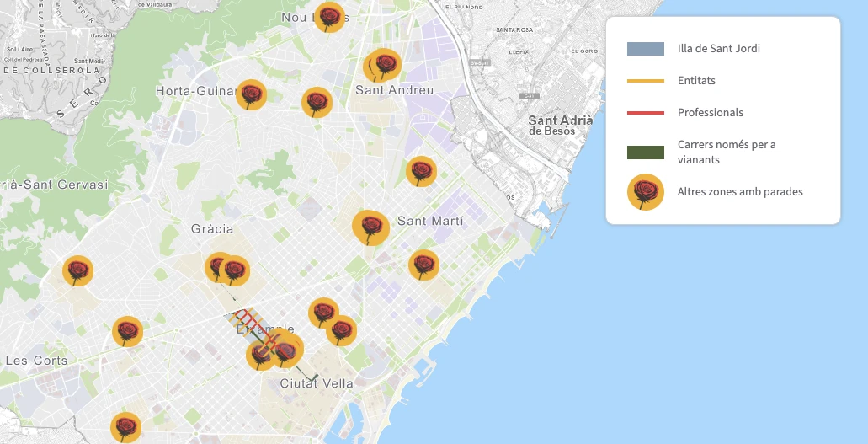Click the blue Illa de Sant Jordi swatch
The height and width of the screenshot is (444, 868).
point(645,49)
